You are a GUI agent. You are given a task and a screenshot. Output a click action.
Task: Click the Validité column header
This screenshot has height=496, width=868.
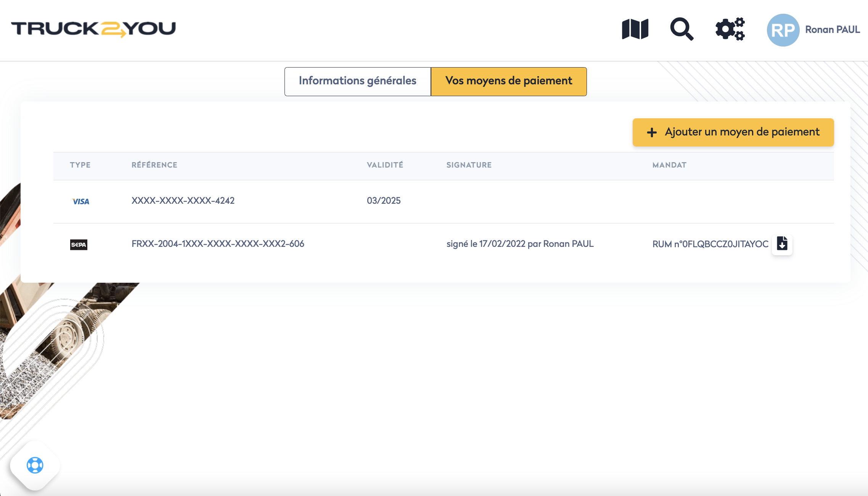point(385,165)
